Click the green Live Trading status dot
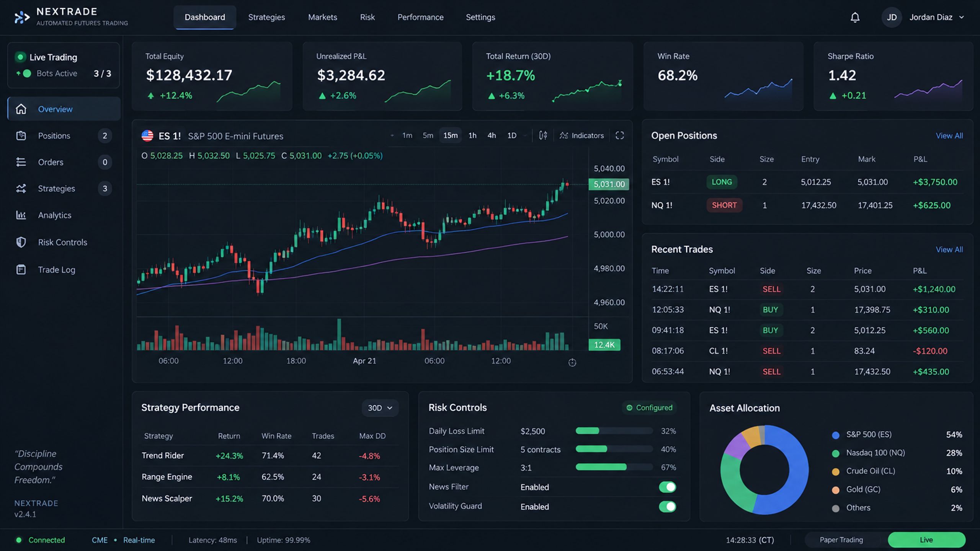Image resolution: width=980 pixels, height=551 pixels. (x=20, y=57)
